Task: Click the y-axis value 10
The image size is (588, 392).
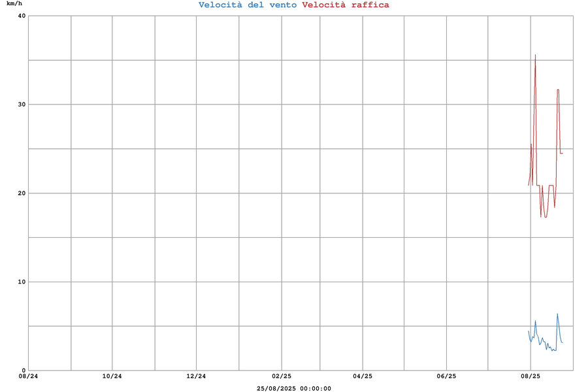Action: click(x=22, y=282)
